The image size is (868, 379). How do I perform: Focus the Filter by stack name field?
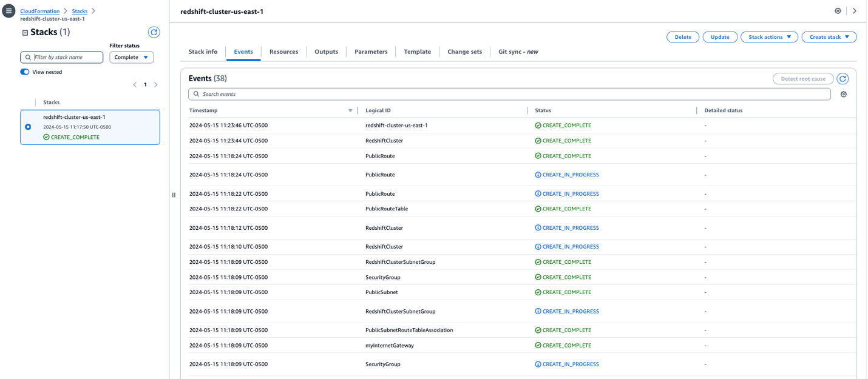61,57
